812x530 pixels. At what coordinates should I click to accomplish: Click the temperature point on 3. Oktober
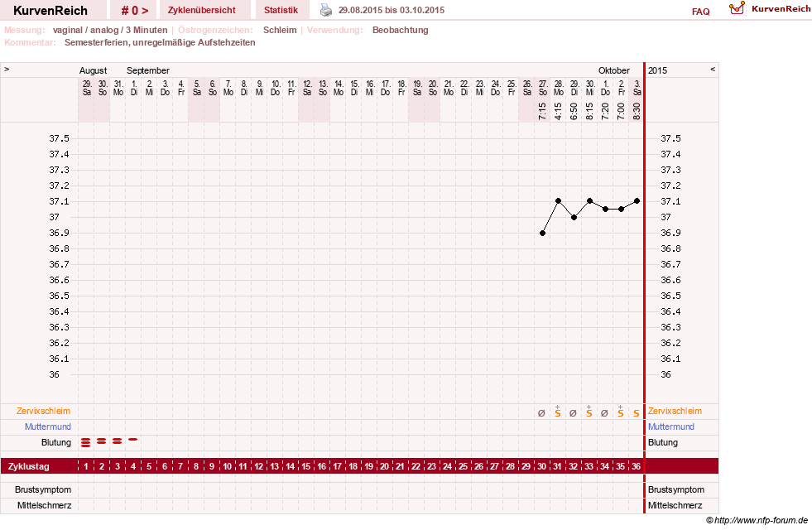[637, 201]
